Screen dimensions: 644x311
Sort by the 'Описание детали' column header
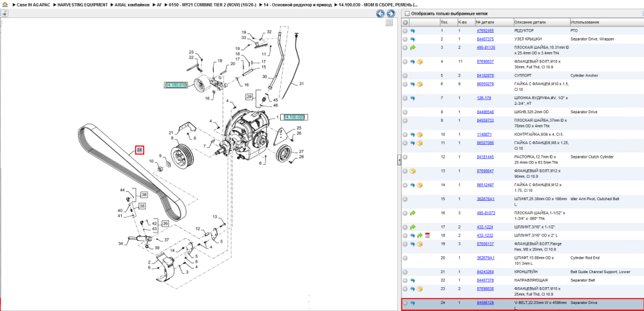click(x=542, y=22)
